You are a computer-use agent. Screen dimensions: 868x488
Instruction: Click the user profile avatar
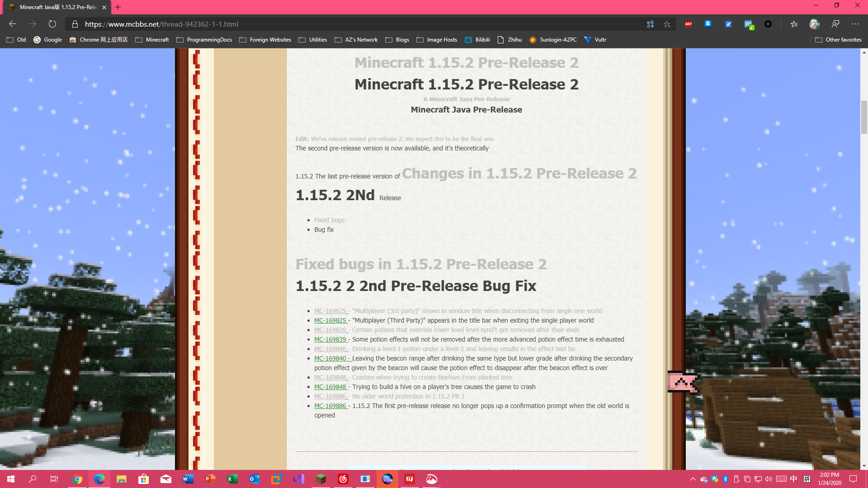pos(815,24)
